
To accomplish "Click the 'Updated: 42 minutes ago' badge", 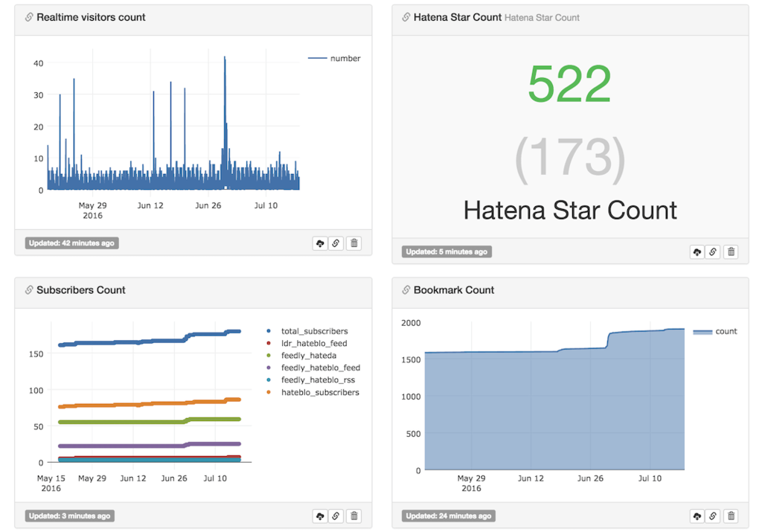I will (72, 243).
